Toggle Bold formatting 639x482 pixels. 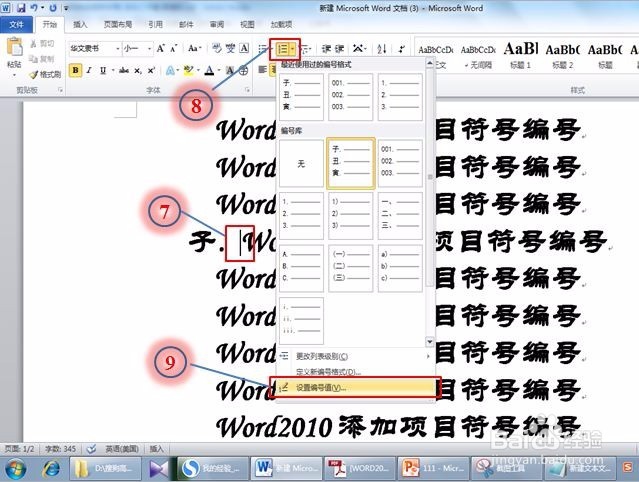click(75, 70)
